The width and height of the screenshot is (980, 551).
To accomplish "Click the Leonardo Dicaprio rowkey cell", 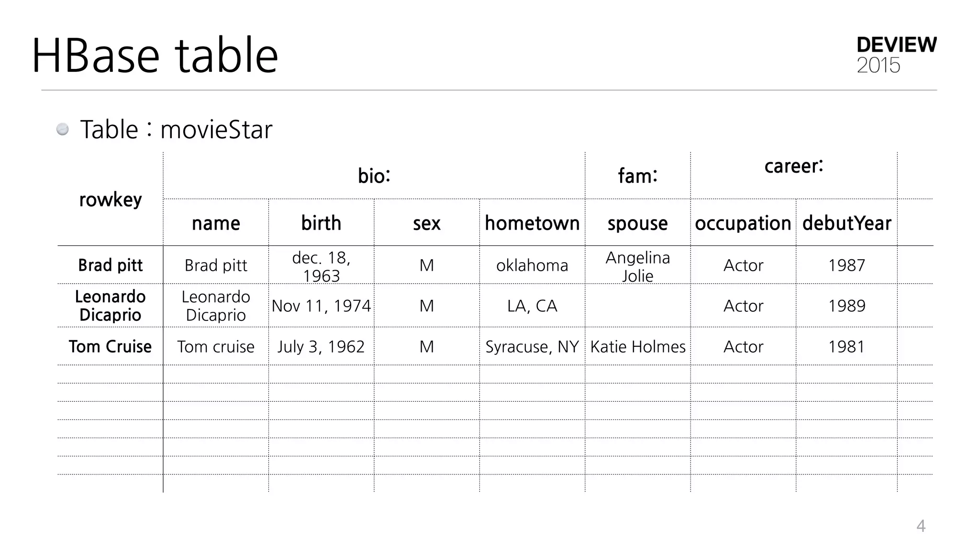I will tap(111, 306).
